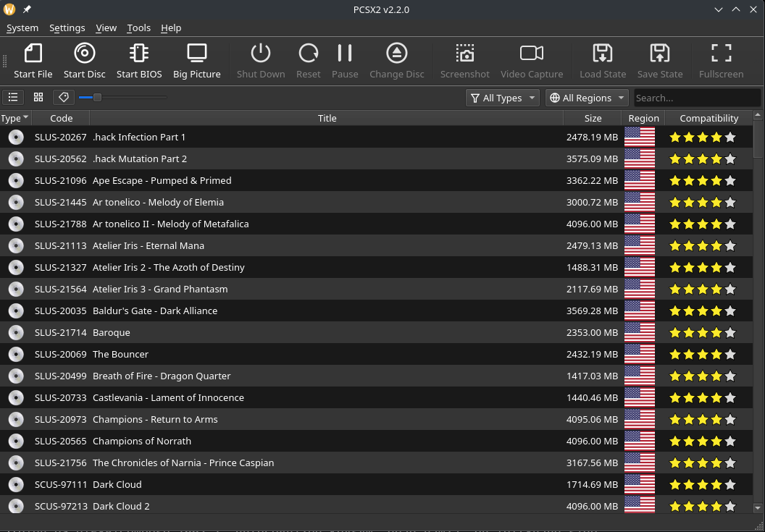This screenshot has height=532, width=765.
Task: Select Dark Cloud 2 title
Action: click(121, 506)
